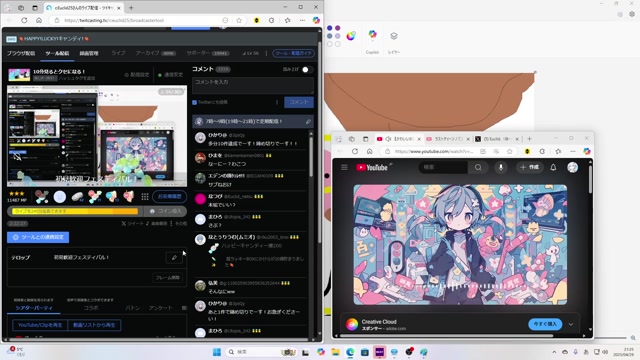Toggle the comment read-aloud switch
This screenshot has height=360, width=640.
tap(307, 69)
